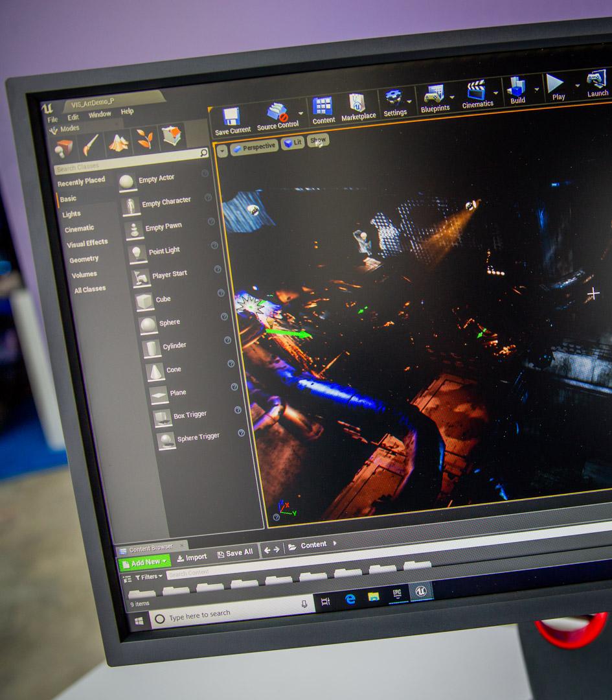Open Source Control dropdown arrow

(301, 113)
